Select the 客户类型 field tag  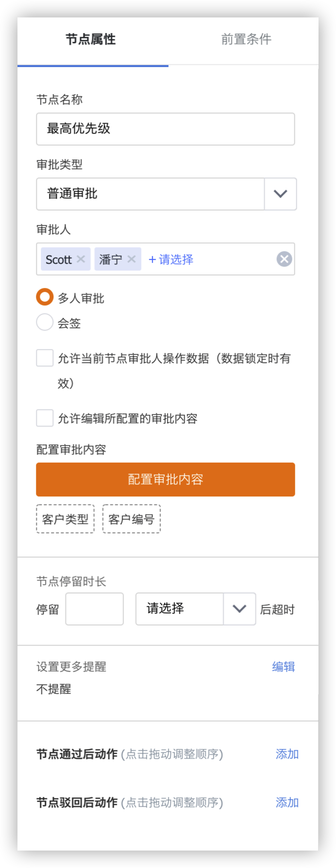65,519
